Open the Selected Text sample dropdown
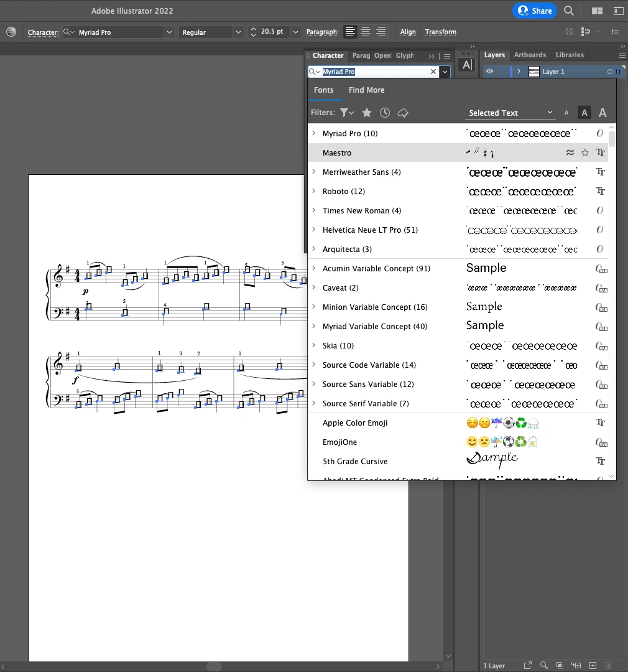Screen dimensions: 628x672 pos(510,113)
